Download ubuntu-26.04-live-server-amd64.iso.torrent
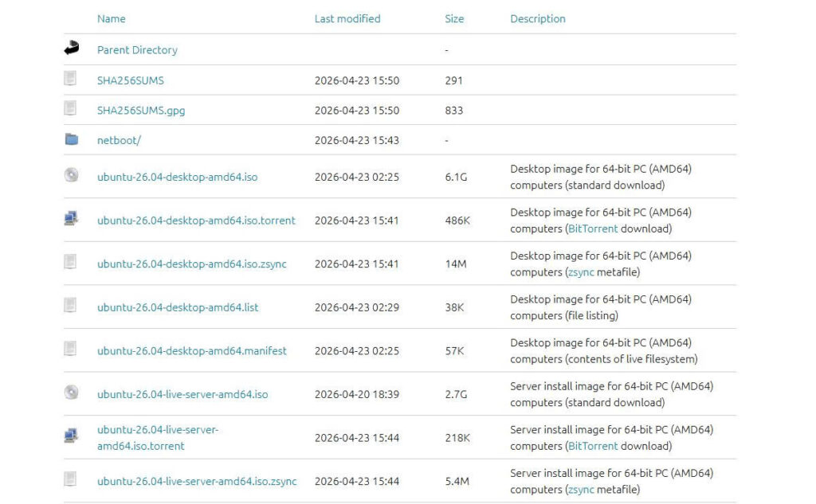Image resolution: width=816 pixels, height=504 pixels. point(157,438)
